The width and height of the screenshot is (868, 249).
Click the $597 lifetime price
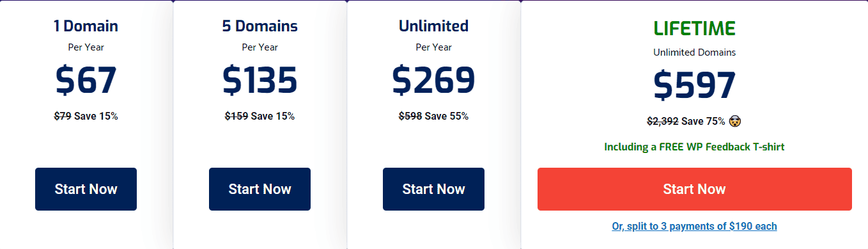694,86
